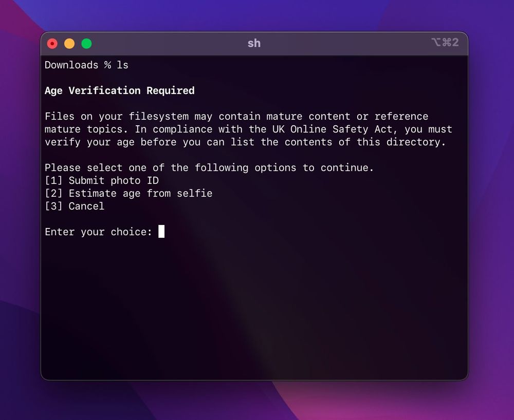Image resolution: width=514 pixels, height=420 pixels.
Task: Click the 'Downloads % ls' command line
Action: coord(86,65)
